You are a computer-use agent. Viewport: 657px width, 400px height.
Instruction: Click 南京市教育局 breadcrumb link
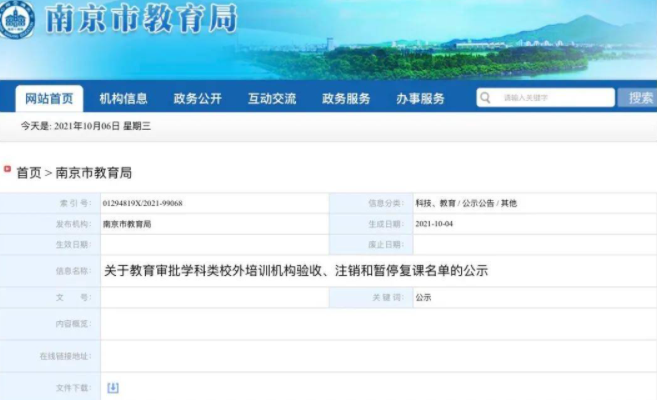pyautogui.click(x=93, y=173)
